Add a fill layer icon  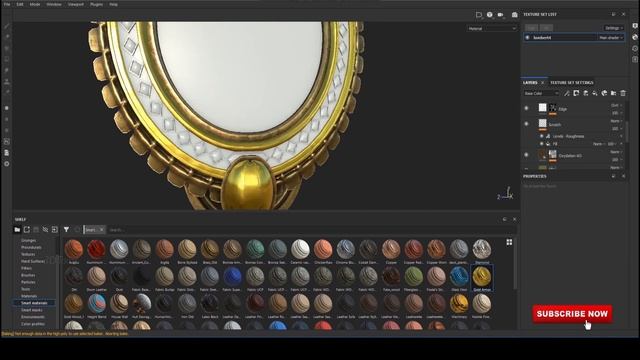click(x=595, y=93)
